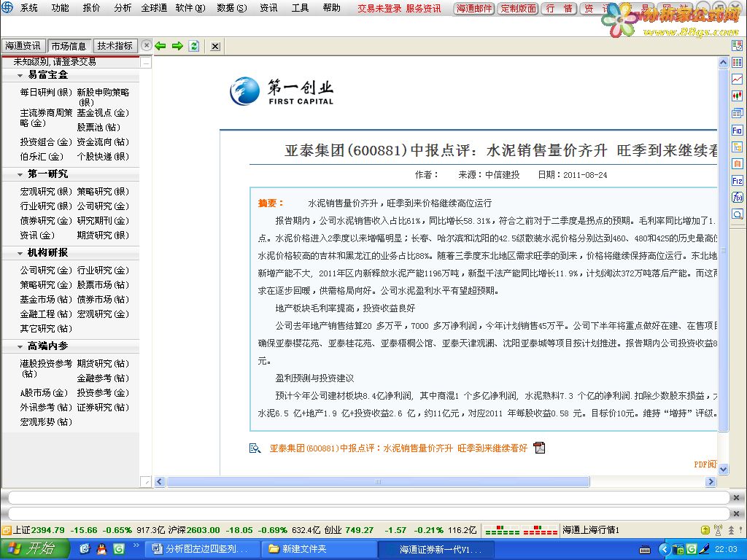Click the scroll-up arrow of the report pane

[x=723, y=63]
